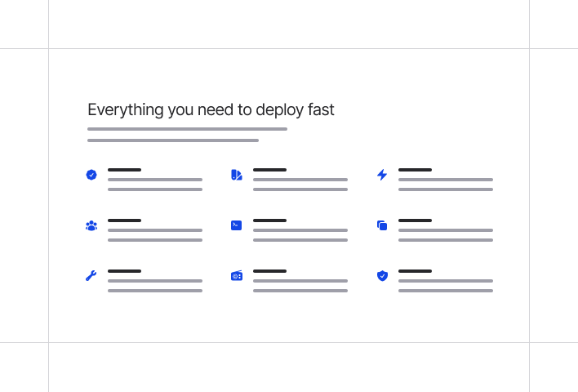Image resolution: width=578 pixels, height=392 pixels.
Task: Click the "Everything you need to deploy fast" heading
Action: (211, 109)
